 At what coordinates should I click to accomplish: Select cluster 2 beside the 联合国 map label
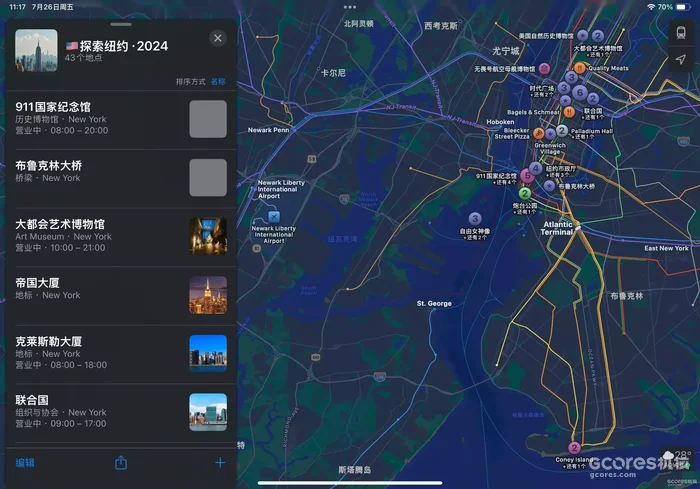pos(593,99)
